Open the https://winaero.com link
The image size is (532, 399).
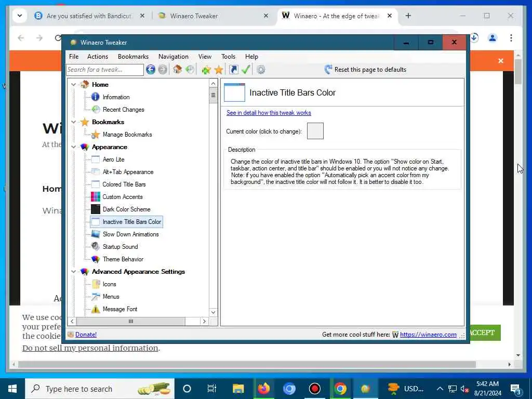[428, 335]
